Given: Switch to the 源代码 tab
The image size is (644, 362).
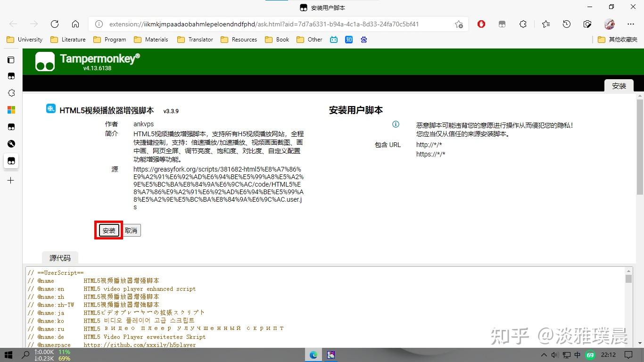Looking at the screenshot, I should 59,258.
